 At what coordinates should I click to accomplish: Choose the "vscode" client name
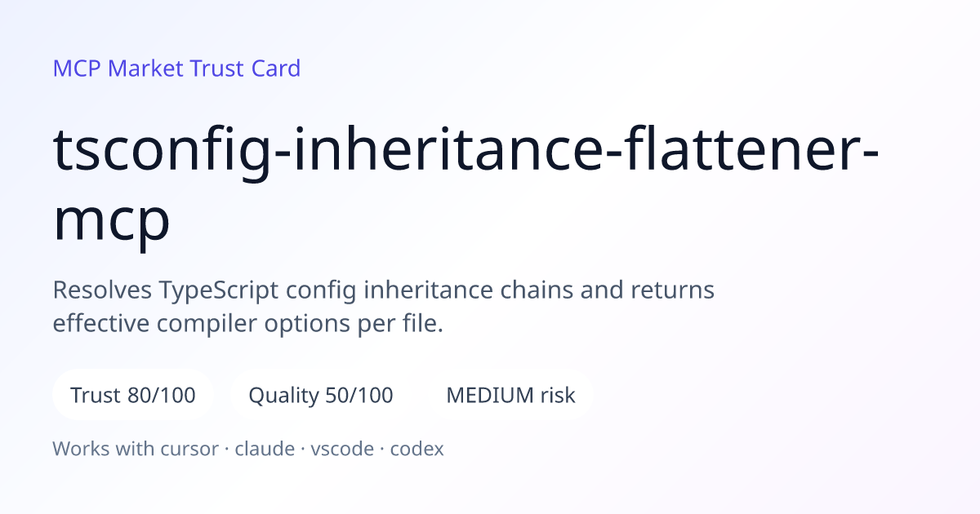tap(342, 449)
